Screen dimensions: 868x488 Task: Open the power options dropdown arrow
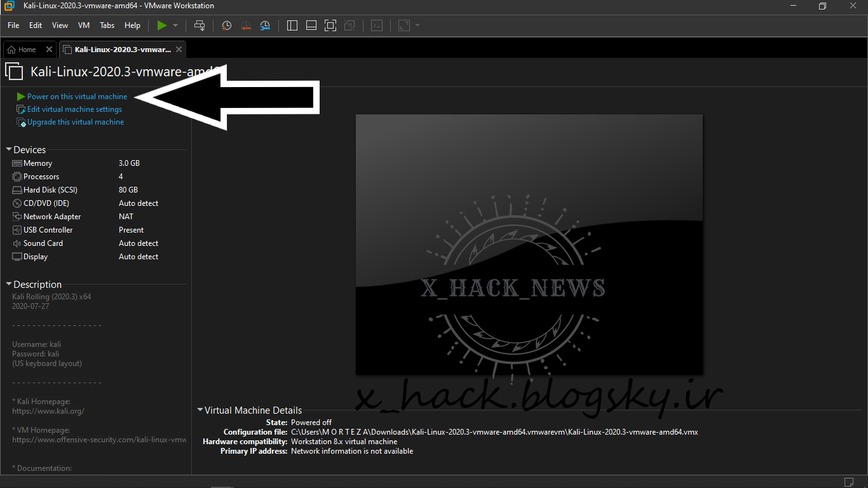point(175,25)
